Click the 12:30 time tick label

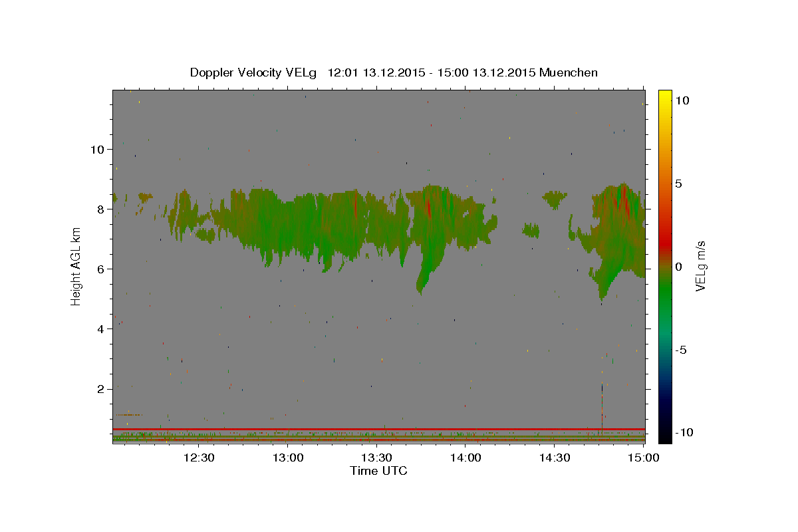click(x=198, y=458)
